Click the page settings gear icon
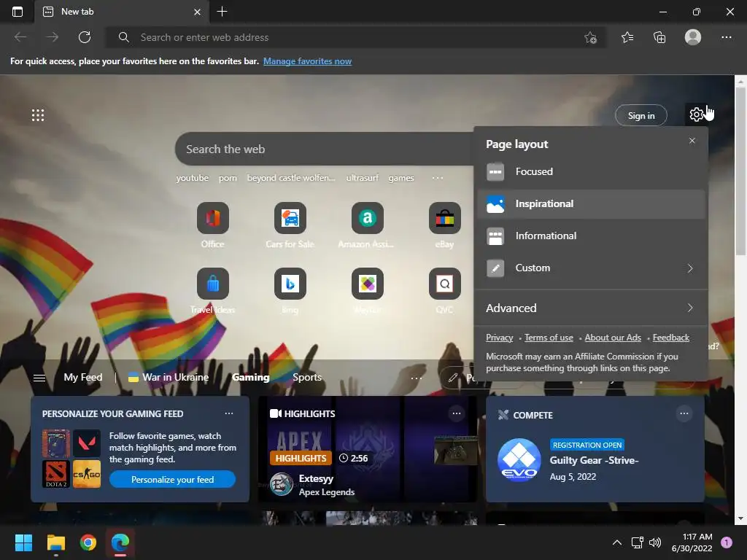The width and height of the screenshot is (747, 560). [x=696, y=114]
